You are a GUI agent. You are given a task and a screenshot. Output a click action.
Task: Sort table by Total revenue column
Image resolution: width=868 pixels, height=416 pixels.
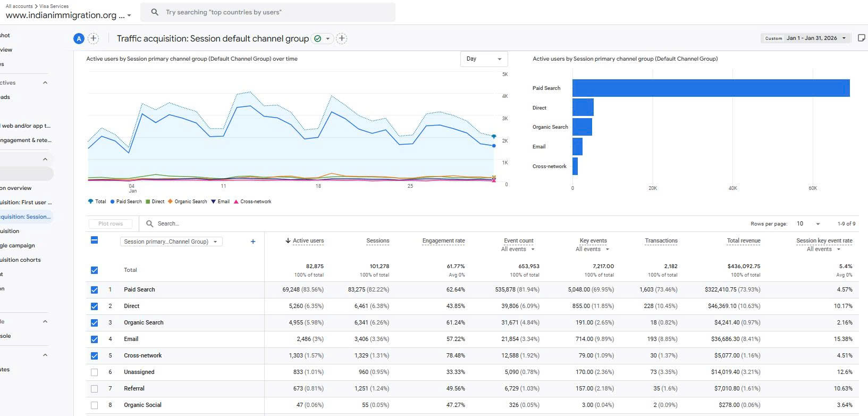(743, 241)
